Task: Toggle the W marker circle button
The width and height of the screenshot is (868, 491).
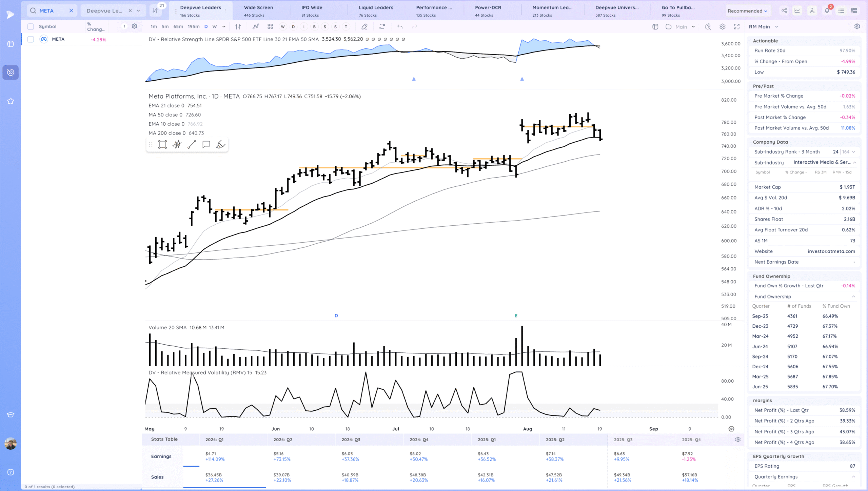Action: 283,26
